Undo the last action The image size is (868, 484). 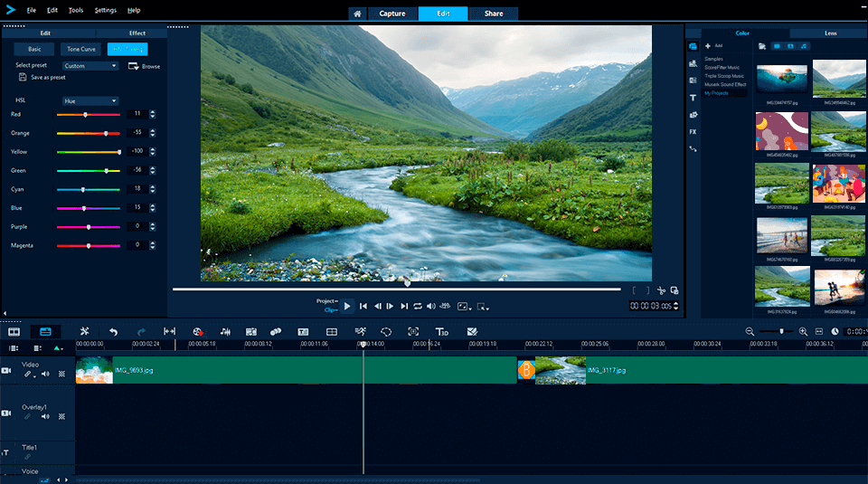coord(114,332)
